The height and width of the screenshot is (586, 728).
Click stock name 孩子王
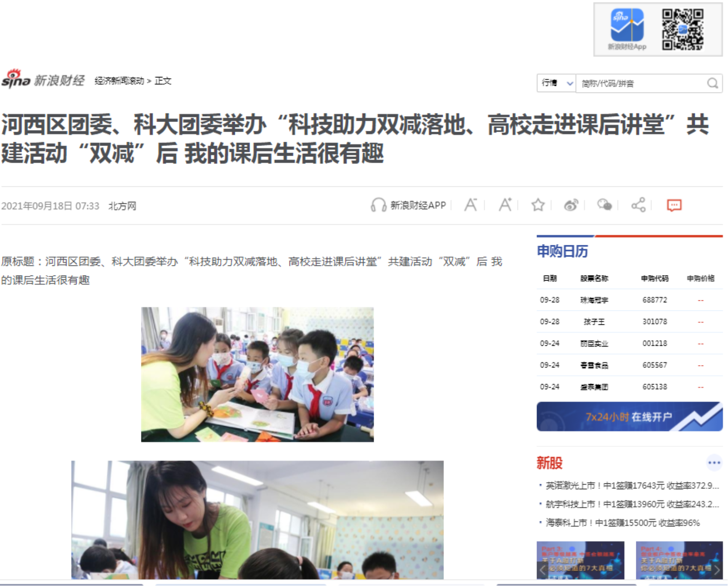[x=594, y=322]
